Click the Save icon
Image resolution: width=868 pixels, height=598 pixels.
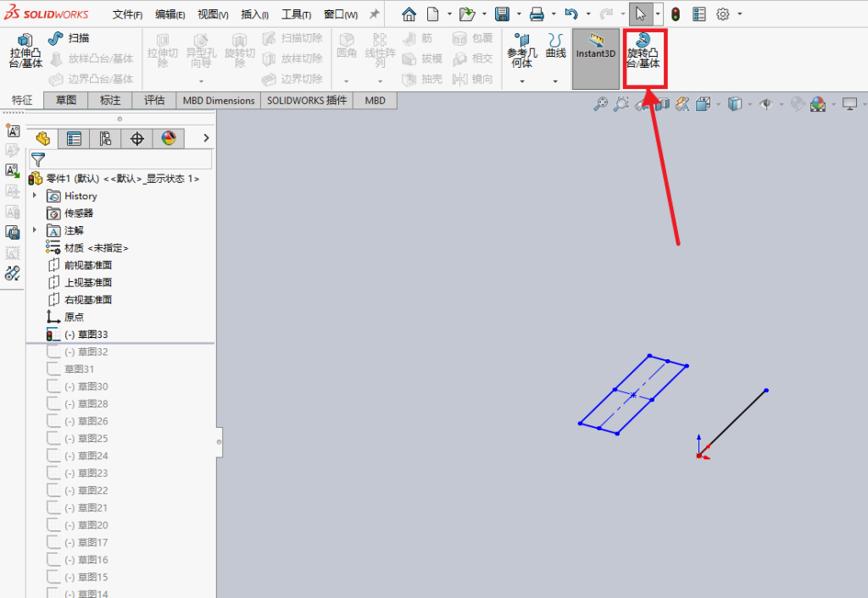click(x=502, y=14)
